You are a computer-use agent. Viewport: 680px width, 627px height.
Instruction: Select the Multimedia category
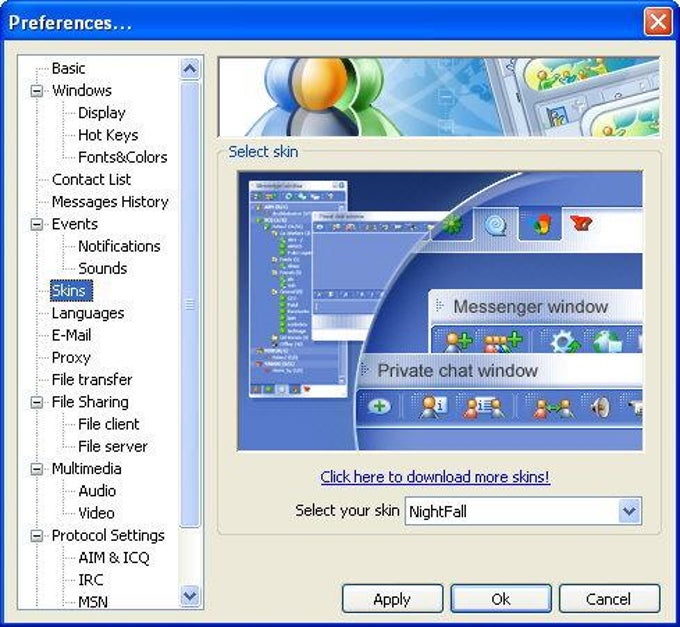click(x=86, y=469)
